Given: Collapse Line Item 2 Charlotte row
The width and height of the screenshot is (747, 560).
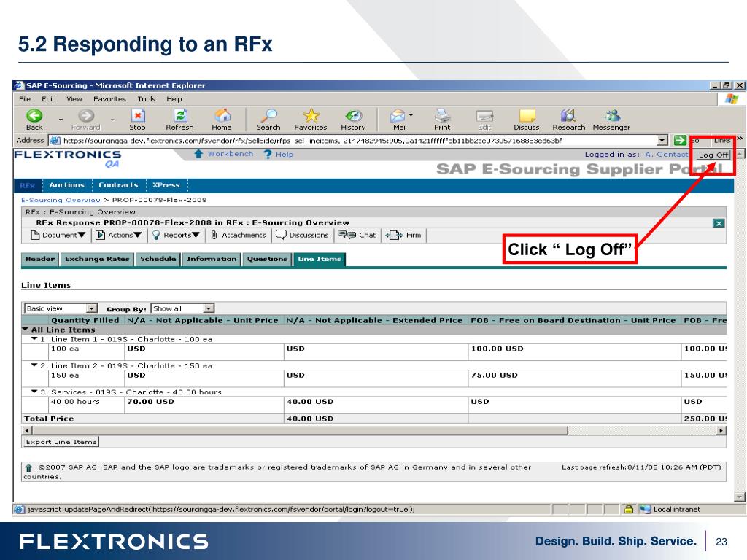Looking at the screenshot, I should [x=34, y=365].
